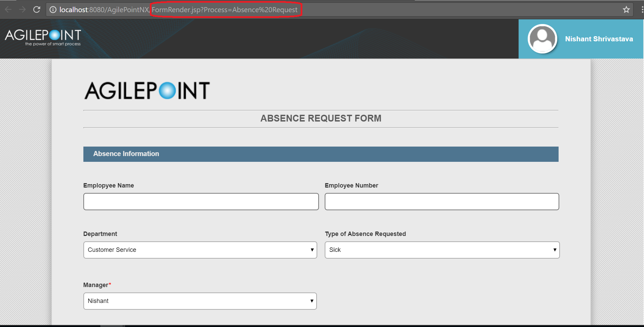Viewport: 644px width, 327px height.
Task: Expand the Type of Absence Requested dropdown
Action: [x=442, y=250]
